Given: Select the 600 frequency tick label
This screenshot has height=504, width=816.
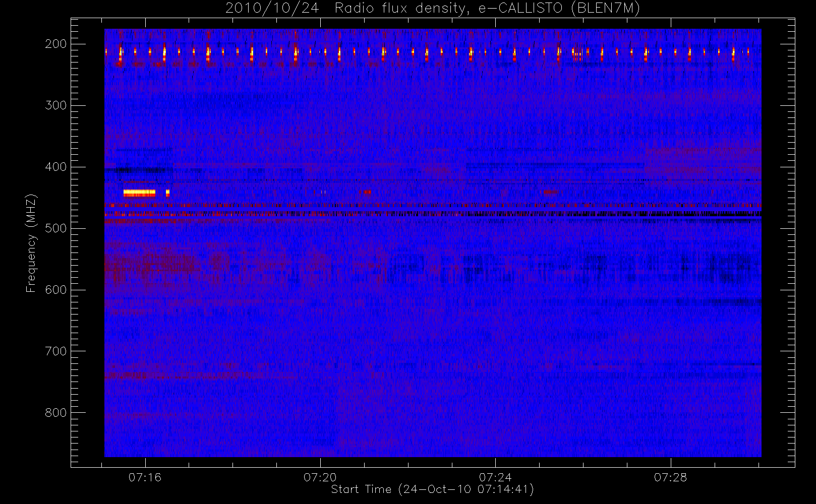Looking at the screenshot, I should click(56, 290).
